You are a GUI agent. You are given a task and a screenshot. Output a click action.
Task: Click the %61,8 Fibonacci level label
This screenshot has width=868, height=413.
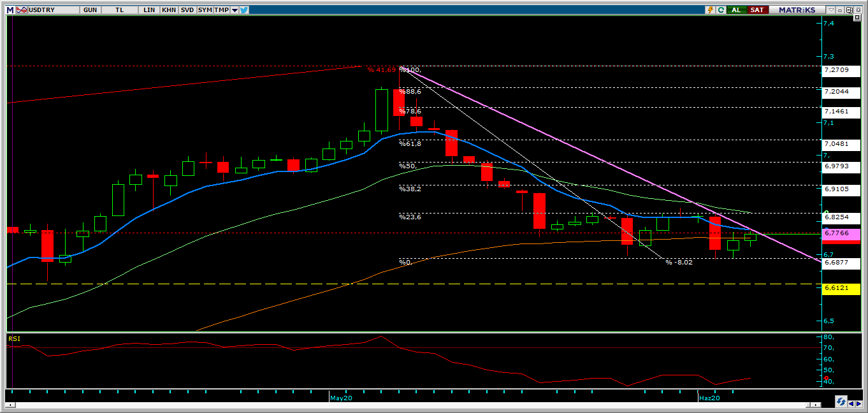pos(410,144)
